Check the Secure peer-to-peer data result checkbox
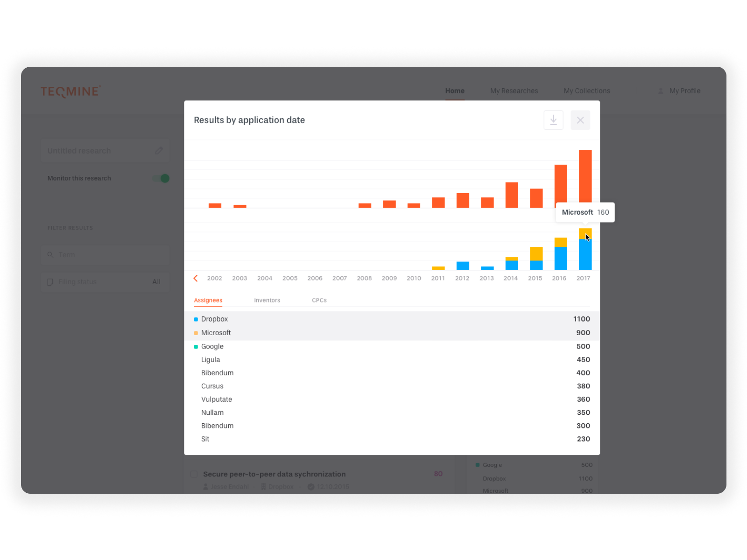The height and width of the screenshot is (560, 747). pos(194,474)
